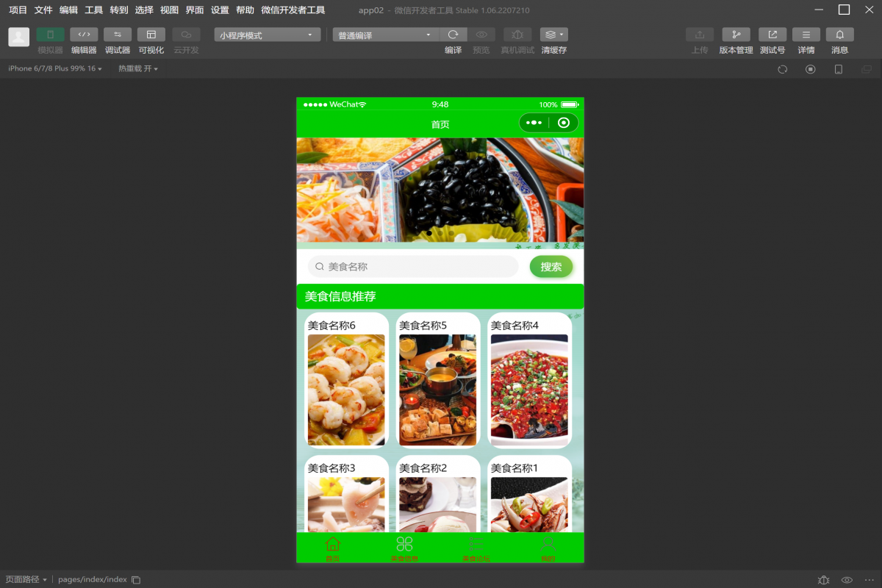Expand the iPhone 6/7/8 Plus device selector
882x588 pixels.
pyautogui.click(x=54, y=68)
